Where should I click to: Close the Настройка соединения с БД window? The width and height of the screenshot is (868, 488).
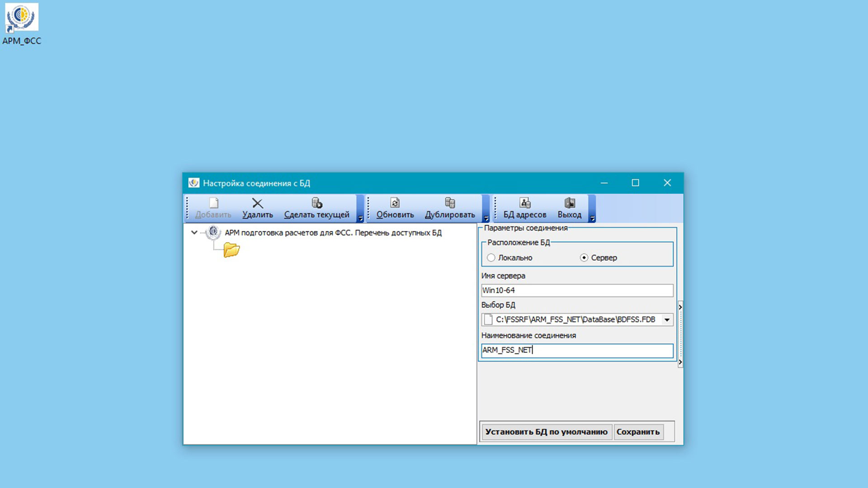(667, 183)
